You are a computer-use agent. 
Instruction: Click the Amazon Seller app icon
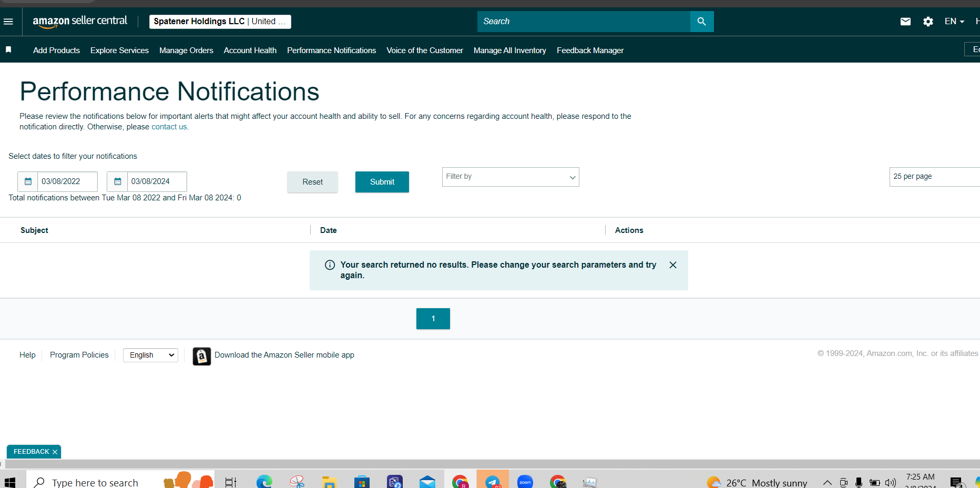point(201,356)
